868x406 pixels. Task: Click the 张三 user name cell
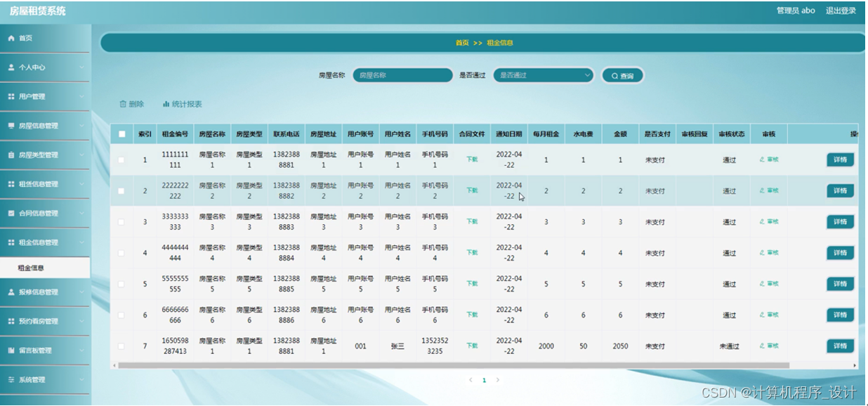click(397, 346)
